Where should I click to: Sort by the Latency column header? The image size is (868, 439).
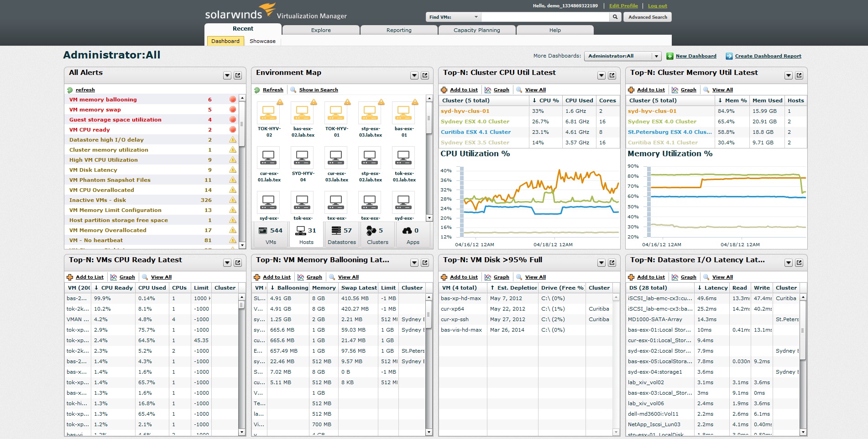[x=712, y=288]
